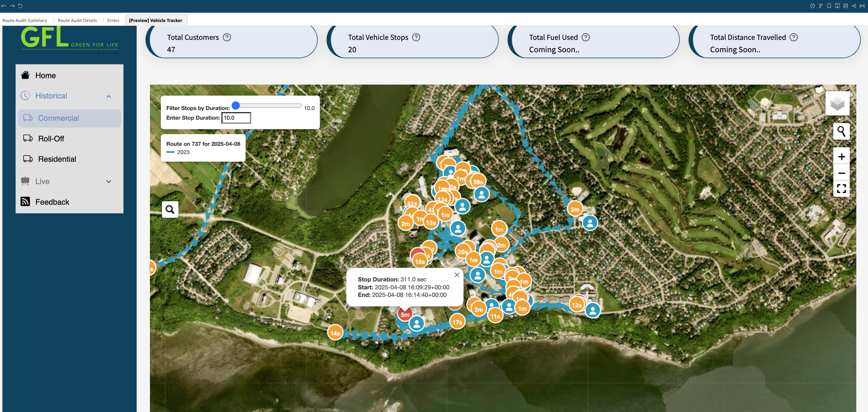868x412 pixels.
Task: Click the Enter Stop Duration input field
Action: (236, 118)
